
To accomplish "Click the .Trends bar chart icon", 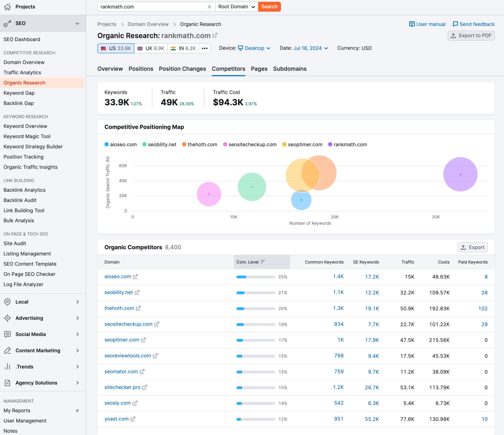I will [x=7, y=367].
